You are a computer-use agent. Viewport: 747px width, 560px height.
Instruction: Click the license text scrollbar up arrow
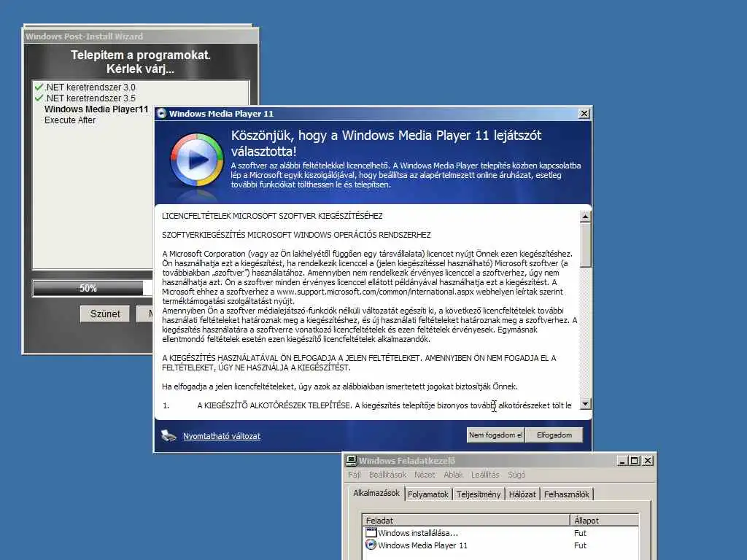pyautogui.click(x=585, y=217)
